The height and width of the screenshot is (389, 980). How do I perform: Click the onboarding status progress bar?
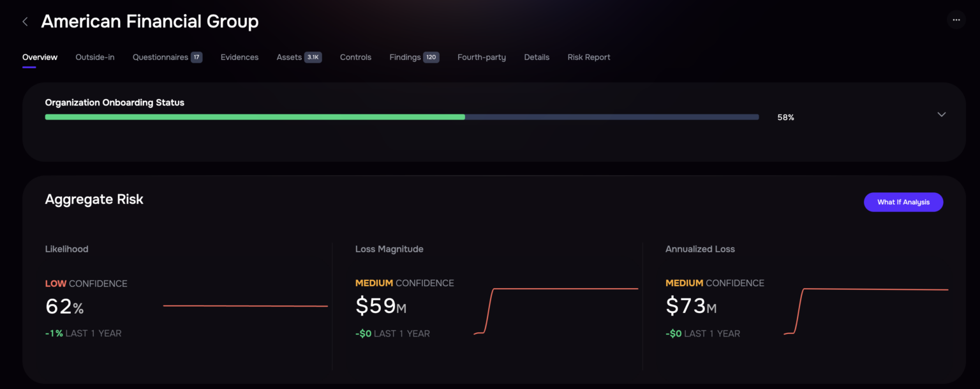402,117
